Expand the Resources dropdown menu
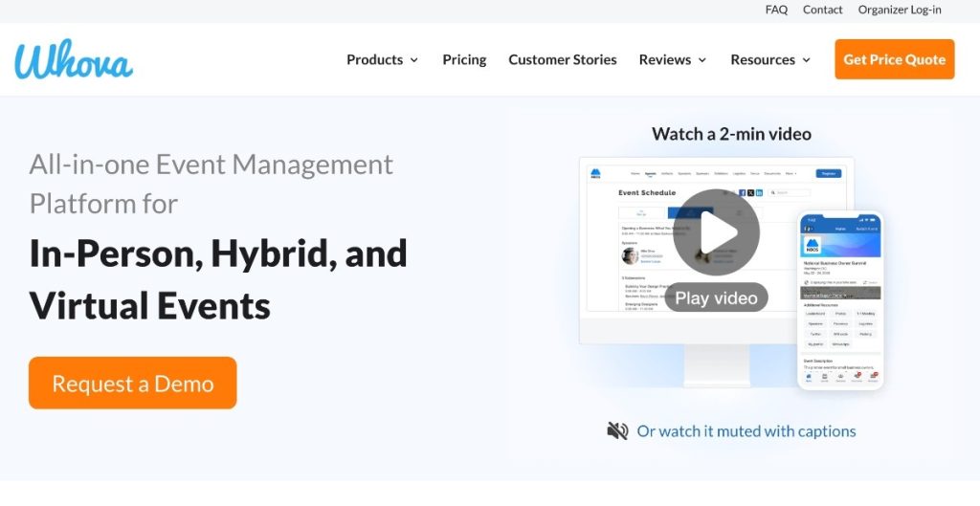 click(770, 60)
